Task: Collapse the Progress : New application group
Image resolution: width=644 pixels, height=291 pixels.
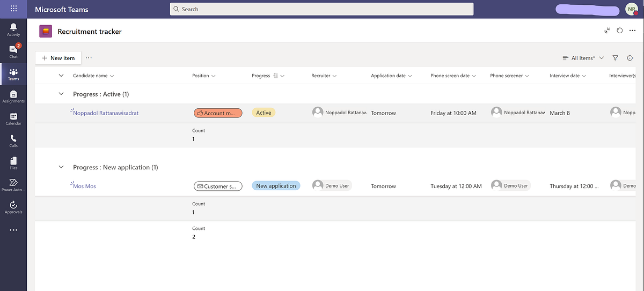Action: 61,167
